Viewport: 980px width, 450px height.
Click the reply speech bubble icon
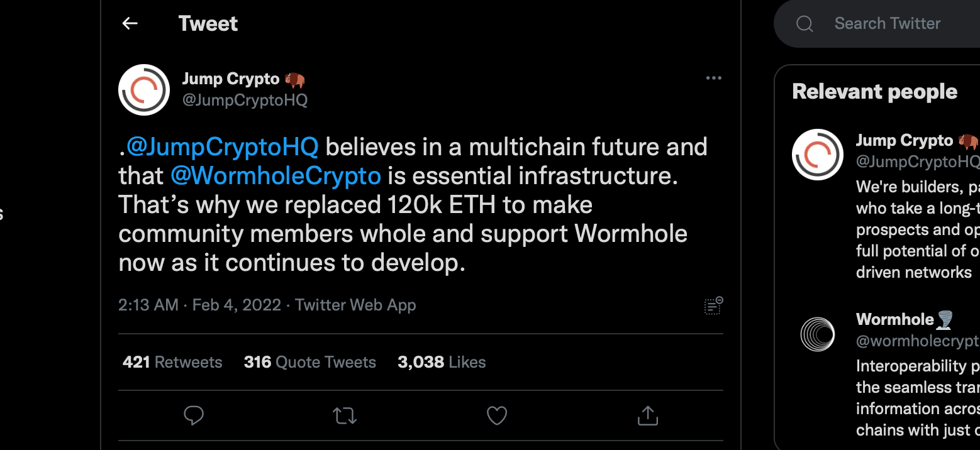(193, 415)
